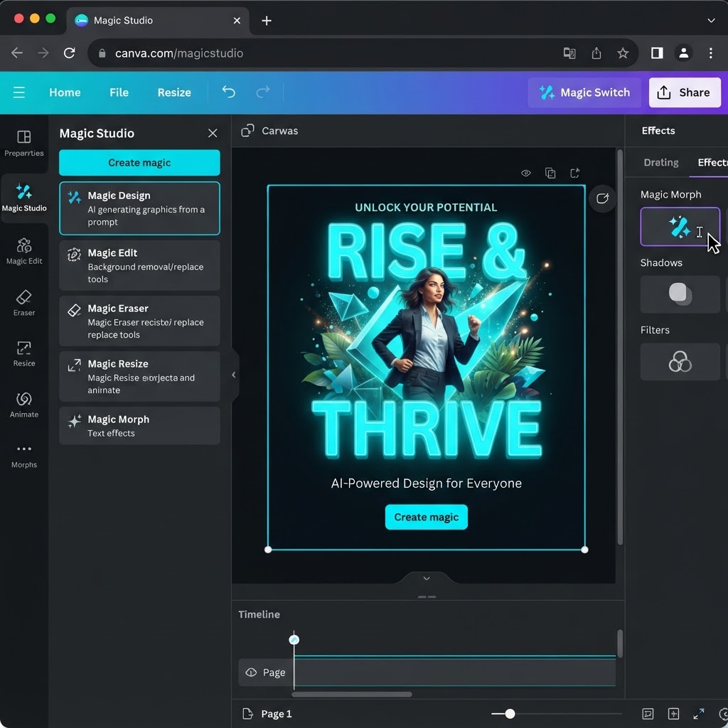Open the browser profile avatar
Image resolution: width=728 pixels, height=728 pixels.
click(683, 53)
